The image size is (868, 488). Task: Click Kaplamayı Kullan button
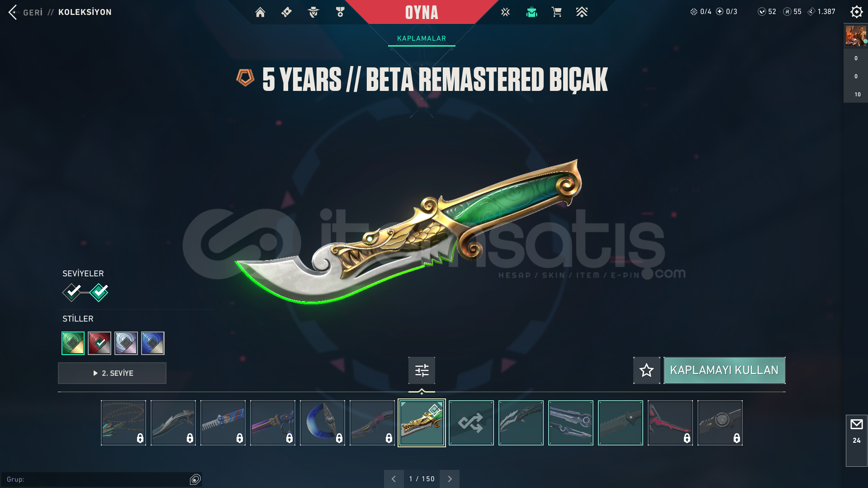[724, 370]
